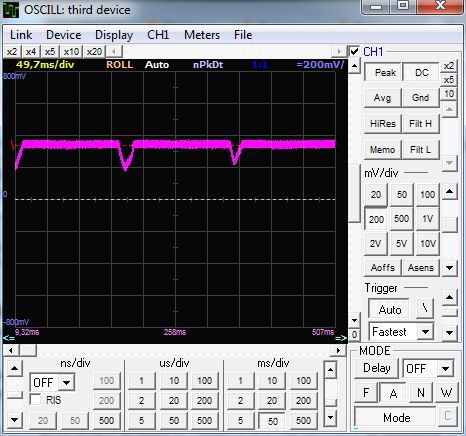
Task: Set sensitivity to 500 mV/div
Action: pyautogui.click(x=402, y=219)
